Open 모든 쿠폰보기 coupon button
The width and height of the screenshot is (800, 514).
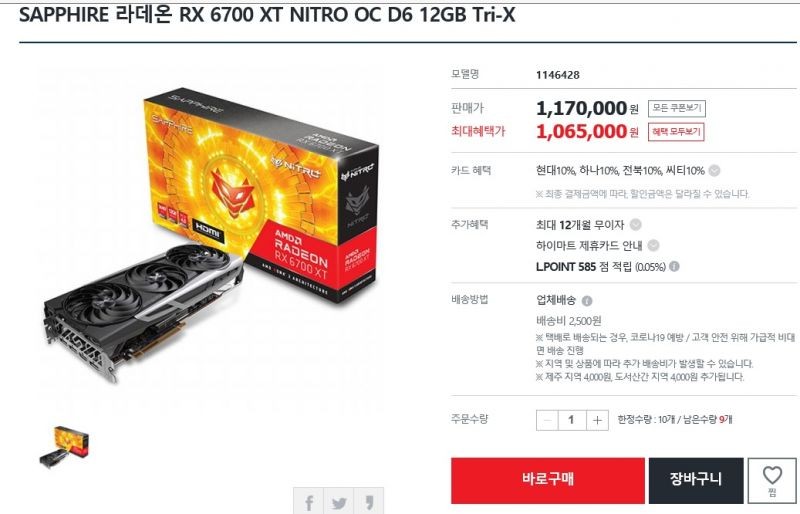pyautogui.click(x=677, y=108)
